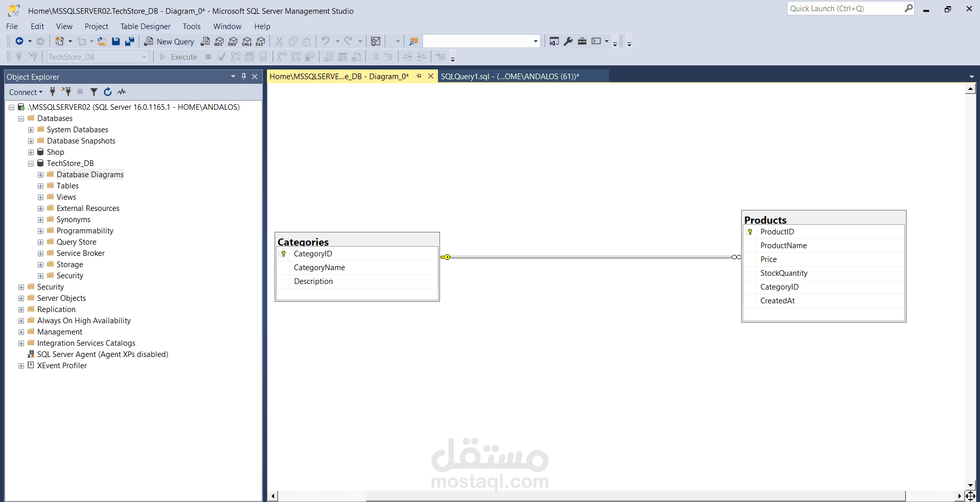980x502 pixels.
Task: Create a DMX query from the toolbar
Action: [x=233, y=41]
